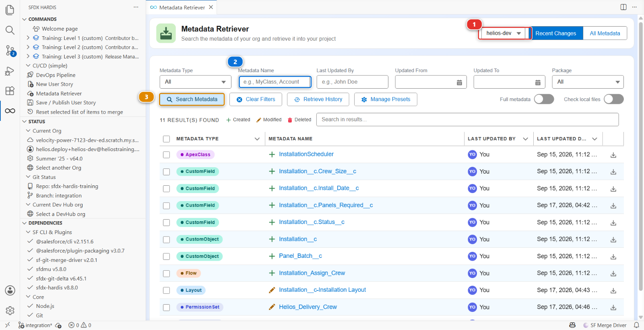Open the Extensions view icon
Image resolution: width=644 pixels, height=330 pixels.
point(10,91)
